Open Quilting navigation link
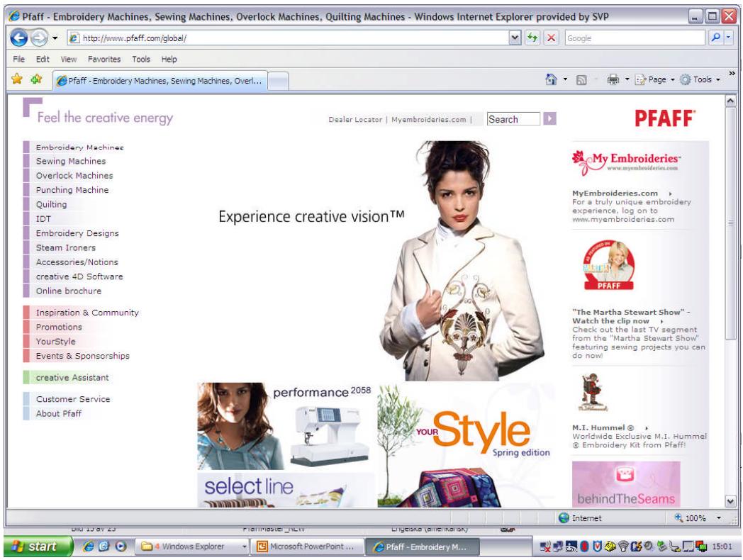This screenshot has width=743, height=560. [x=51, y=205]
